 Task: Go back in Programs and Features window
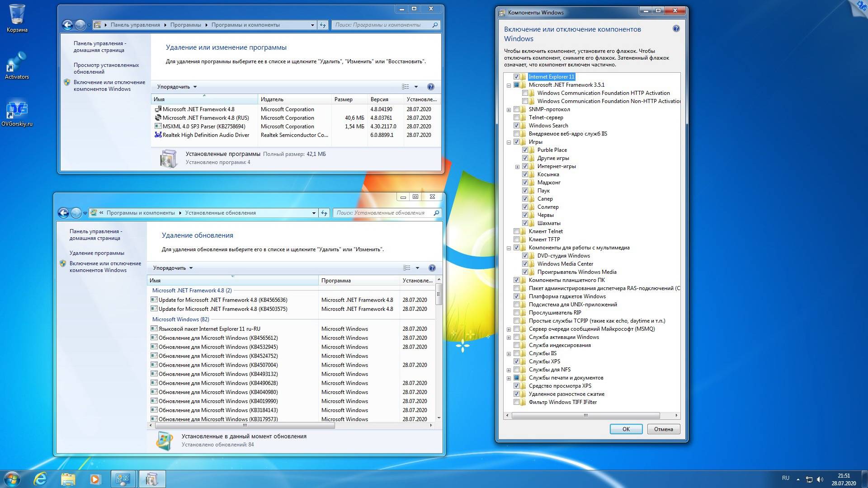click(x=67, y=25)
